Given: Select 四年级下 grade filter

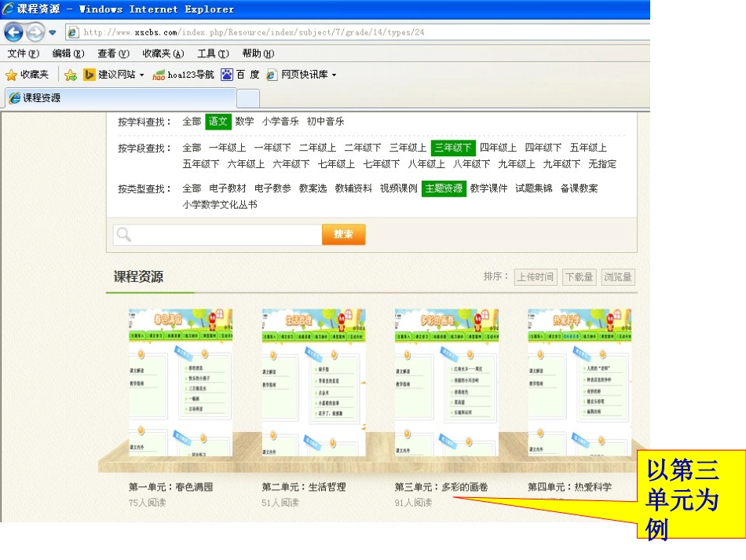Looking at the screenshot, I should (543, 148).
